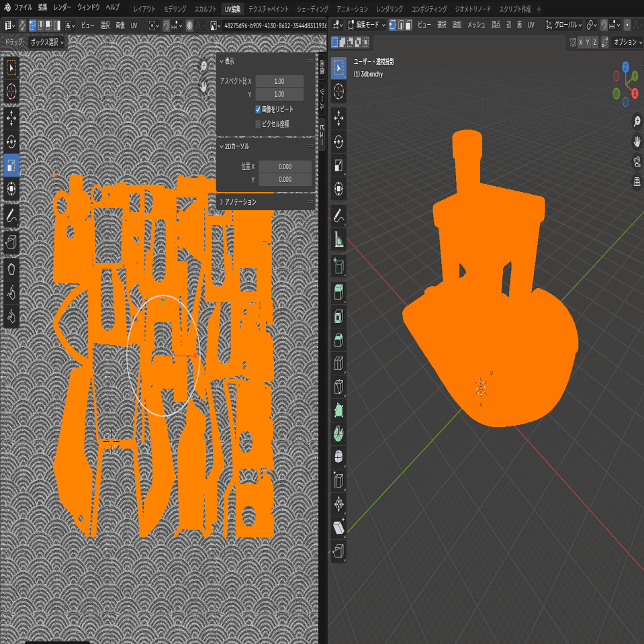Open the レンダー menu

tap(62, 7)
